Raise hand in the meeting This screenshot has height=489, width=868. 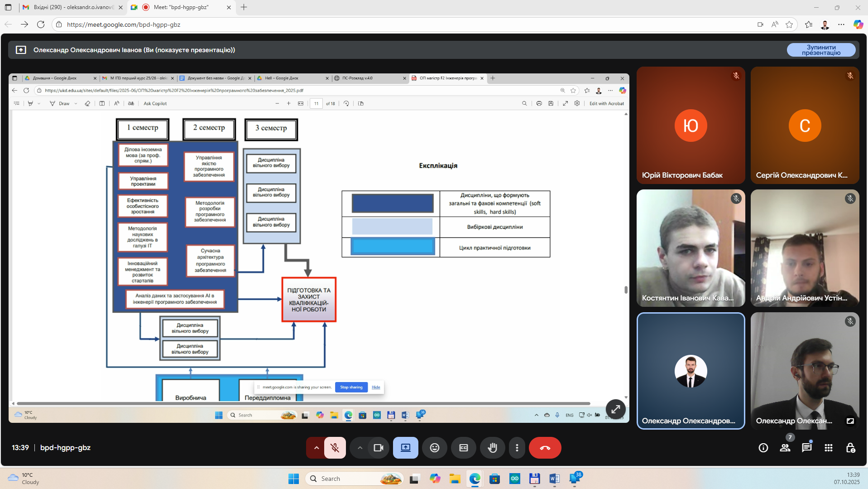[492, 448]
